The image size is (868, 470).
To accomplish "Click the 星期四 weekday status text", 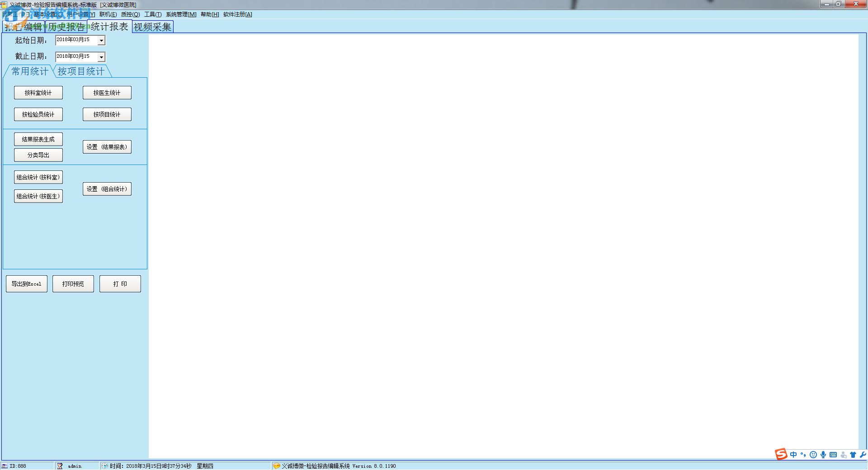I will [x=205, y=466].
